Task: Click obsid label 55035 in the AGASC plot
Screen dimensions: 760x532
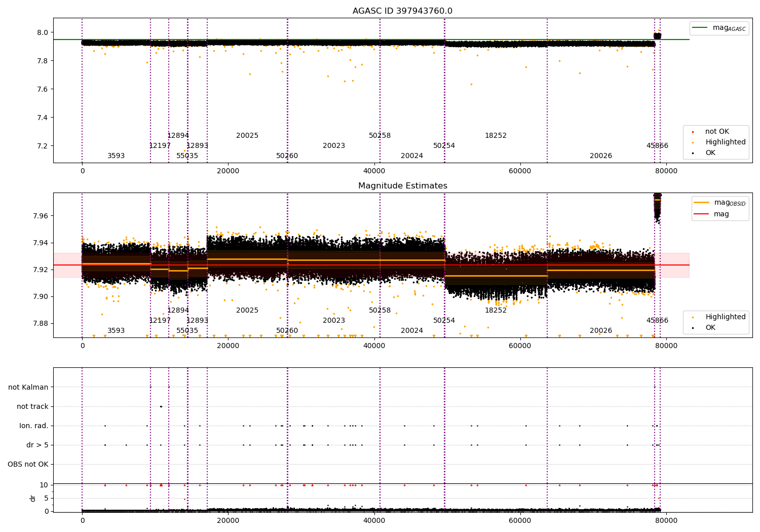Action: pos(187,156)
